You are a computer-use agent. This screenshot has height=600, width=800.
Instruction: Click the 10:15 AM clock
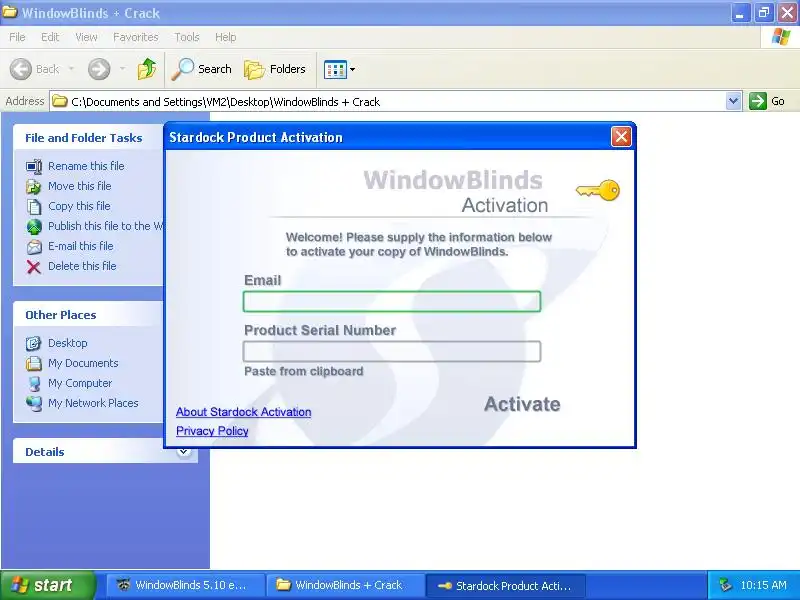(763, 585)
